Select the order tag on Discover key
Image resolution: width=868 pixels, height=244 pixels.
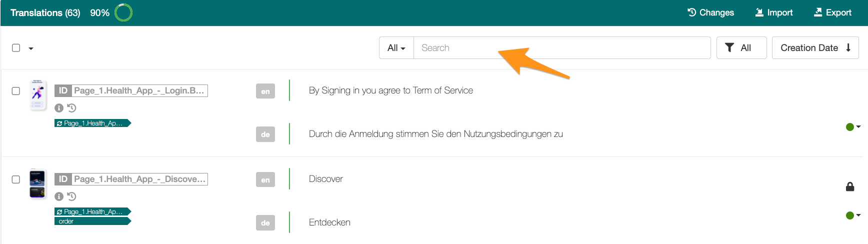(x=92, y=221)
